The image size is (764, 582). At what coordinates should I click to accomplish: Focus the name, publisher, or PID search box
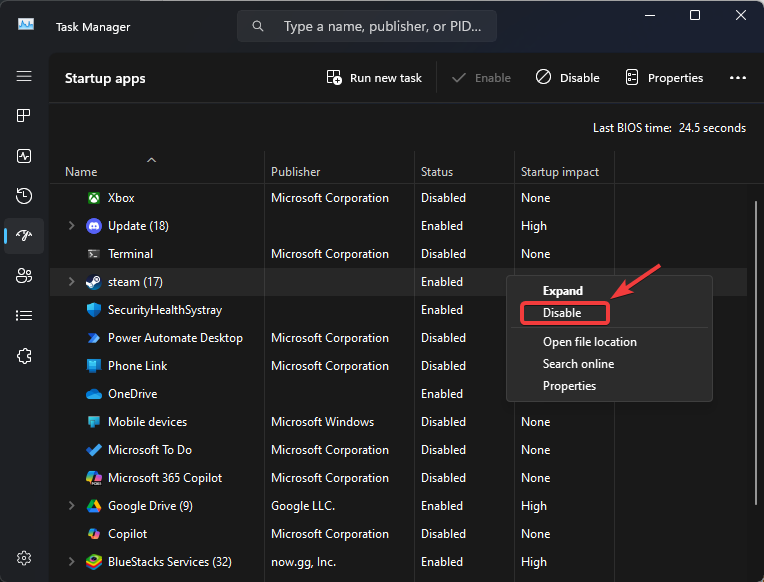point(367,26)
